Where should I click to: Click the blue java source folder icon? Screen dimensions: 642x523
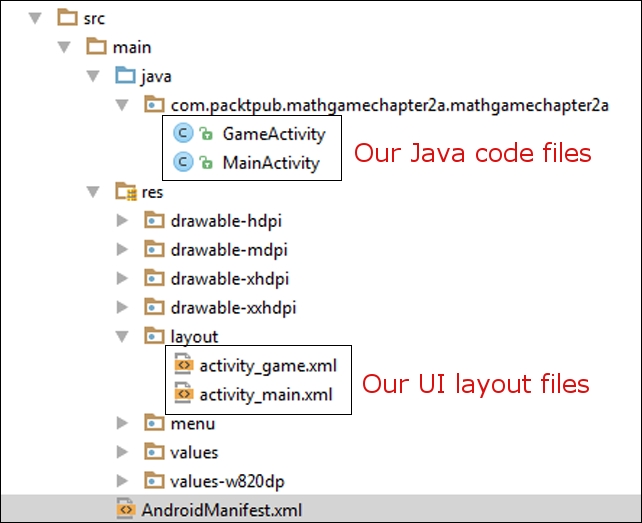point(126,75)
